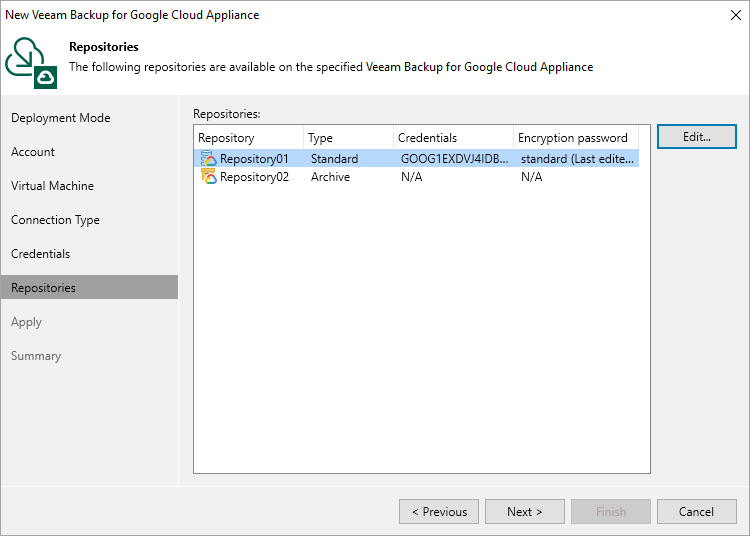Click the Archive type cell

coord(331,177)
